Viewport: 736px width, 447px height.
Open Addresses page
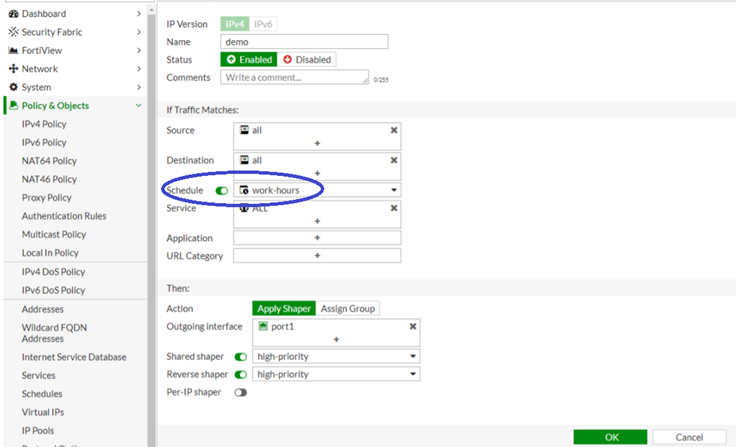coord(43,309)
